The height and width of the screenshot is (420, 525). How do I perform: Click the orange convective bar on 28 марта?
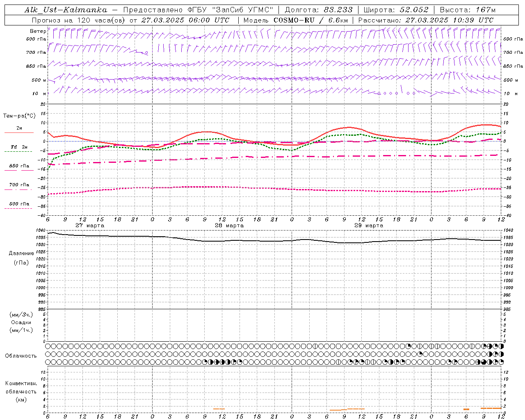pos(219,409)
